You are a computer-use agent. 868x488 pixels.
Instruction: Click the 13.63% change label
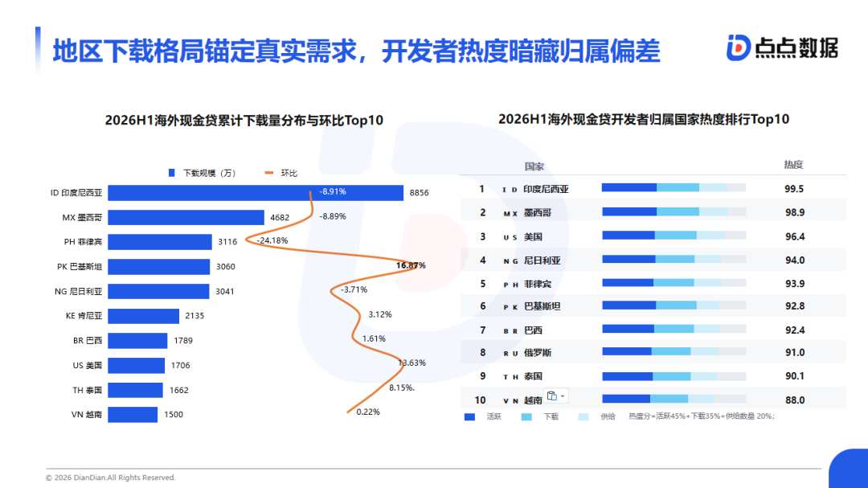pos(411,363)
